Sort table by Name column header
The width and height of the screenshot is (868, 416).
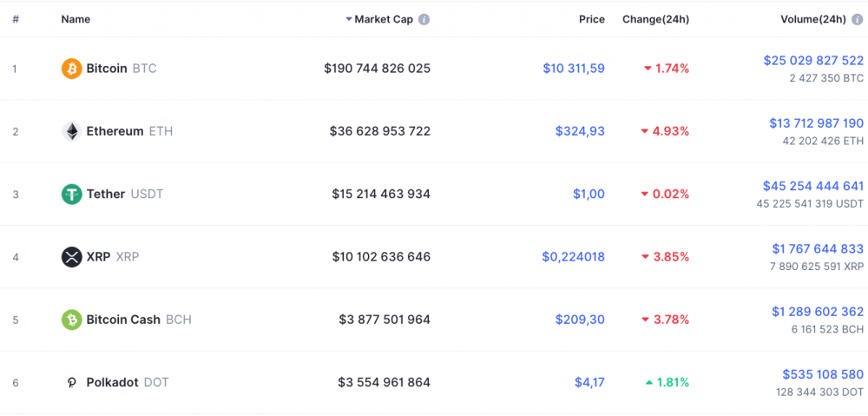pyautogui.click(x=76, y=19)
